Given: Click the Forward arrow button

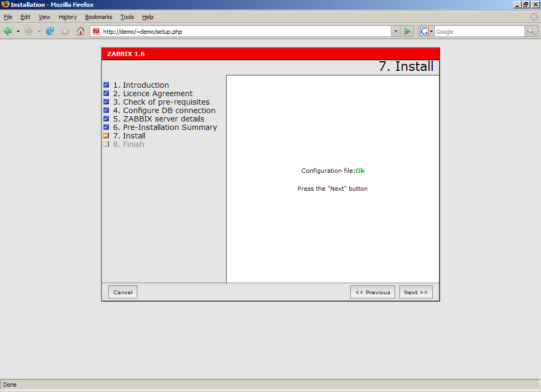Looking at the screenshot, I should [29, 31].
